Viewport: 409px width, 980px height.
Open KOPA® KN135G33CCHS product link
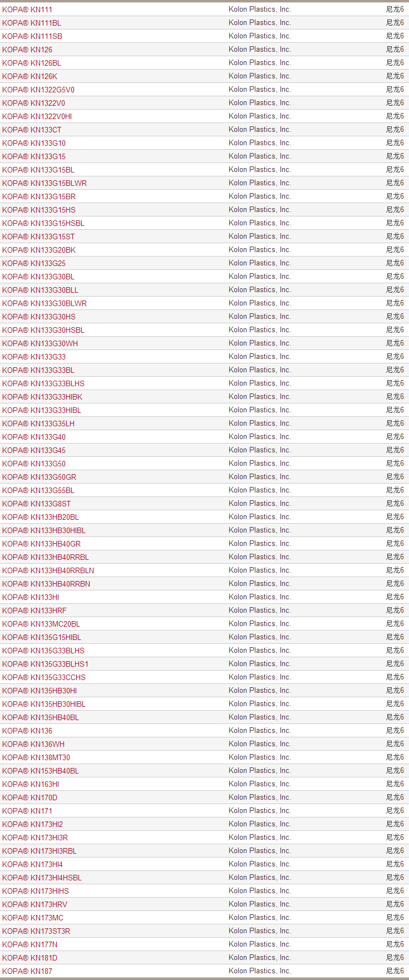click(x=44, y=677)
